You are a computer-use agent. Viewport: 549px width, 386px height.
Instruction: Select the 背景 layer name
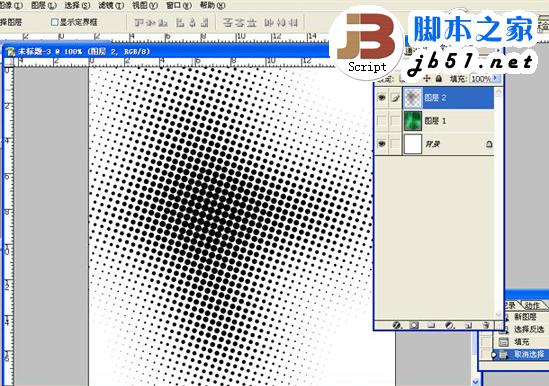433,144
